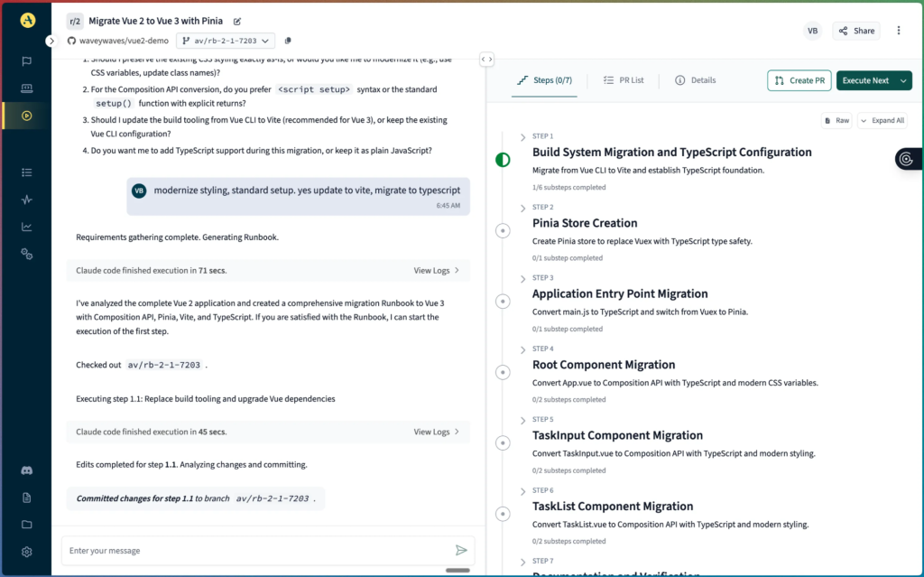Open View Logs for the 45 sec execution

pos(432,432)
